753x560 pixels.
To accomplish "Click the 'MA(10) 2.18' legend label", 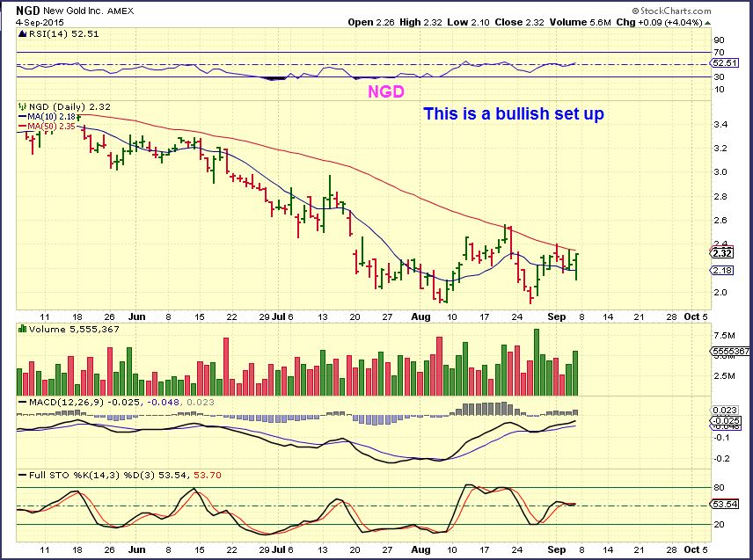I will [51, 117].
